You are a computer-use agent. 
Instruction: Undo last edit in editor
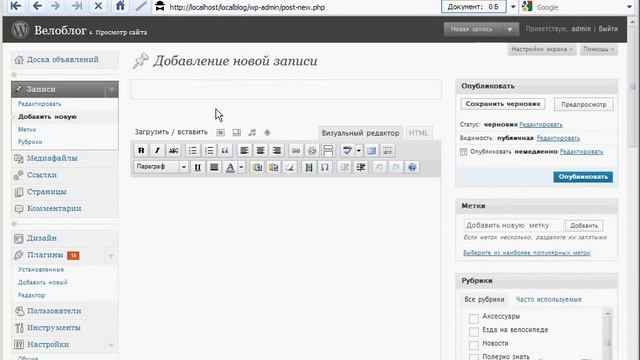point(380,167)
